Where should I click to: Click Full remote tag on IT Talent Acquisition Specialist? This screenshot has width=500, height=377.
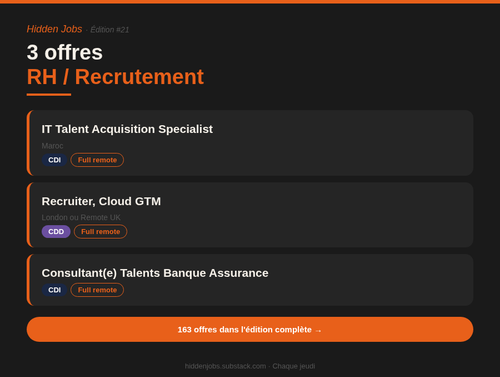click(97, 160)
